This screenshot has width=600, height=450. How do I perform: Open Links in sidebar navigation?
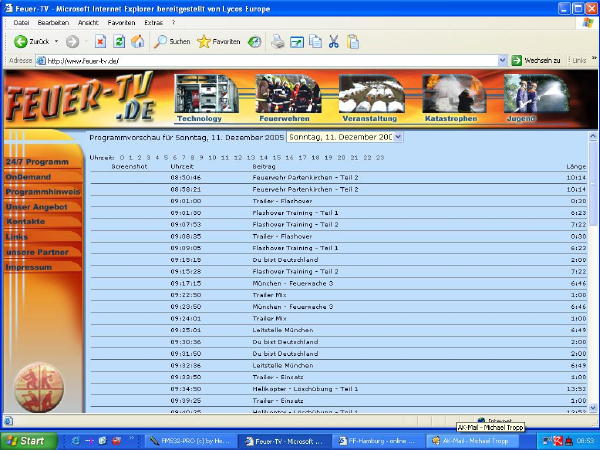tap(16, 237)
